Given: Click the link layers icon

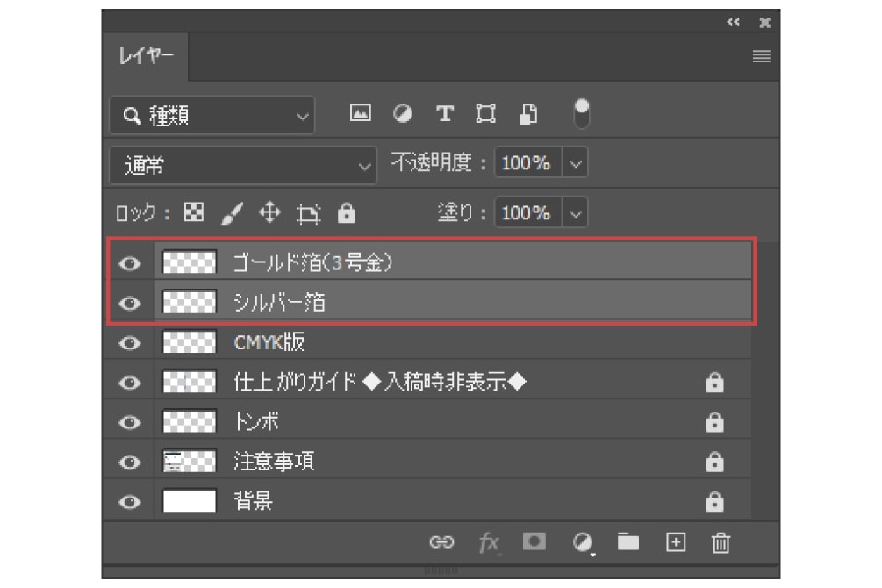Looking at the screenshot, I should tap(441, 542).
